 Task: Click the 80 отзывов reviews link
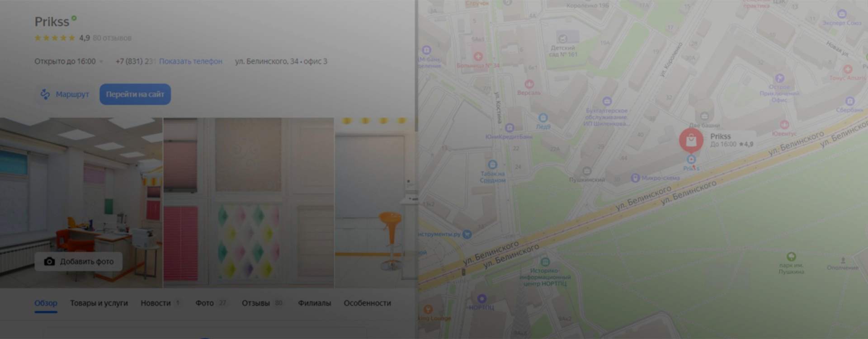(x=112, y=38)
